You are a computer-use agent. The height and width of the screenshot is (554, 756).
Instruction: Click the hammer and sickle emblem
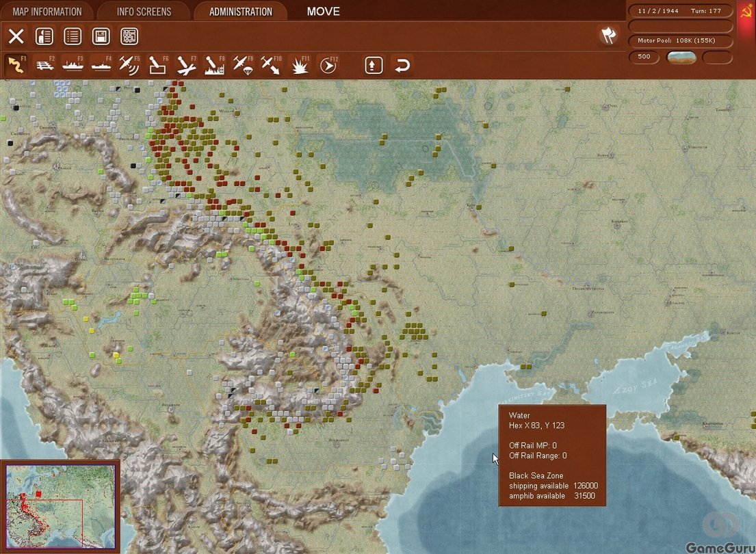click(747, 12)
